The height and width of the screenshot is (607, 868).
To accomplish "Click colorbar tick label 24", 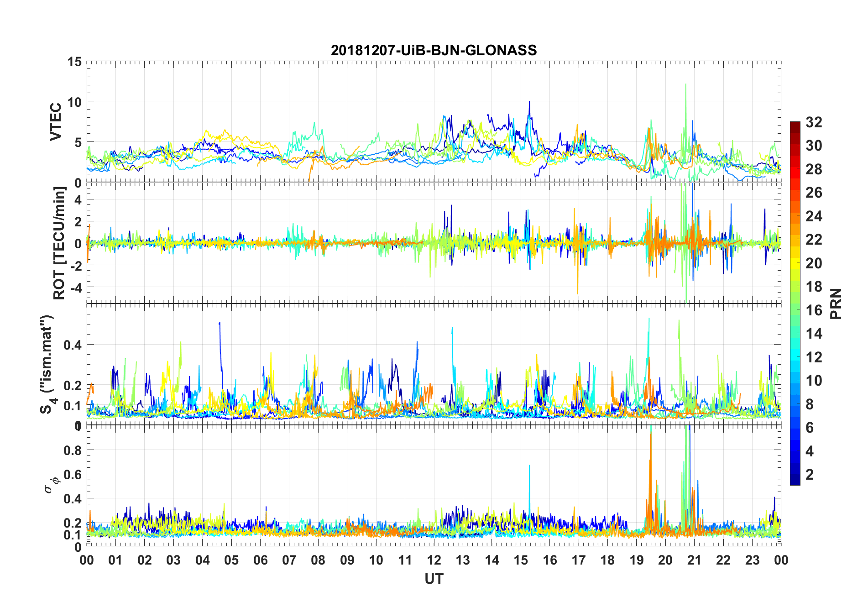I will [x=814, y=216].
